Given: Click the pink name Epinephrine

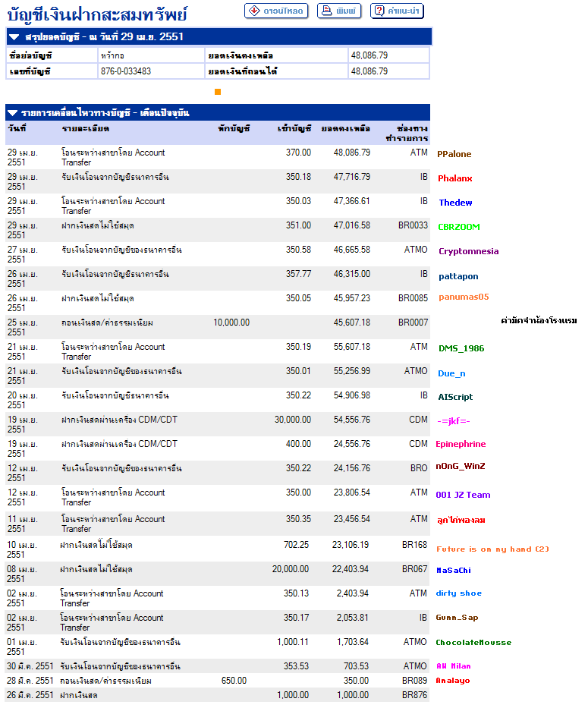Looking at the screenshot, I should point(461,445).
